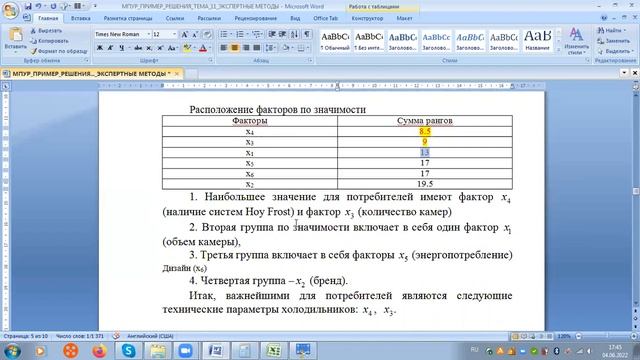The image size is (640, 360).
Task: Open the Разметка страницы tab
Action: (128, 18)
